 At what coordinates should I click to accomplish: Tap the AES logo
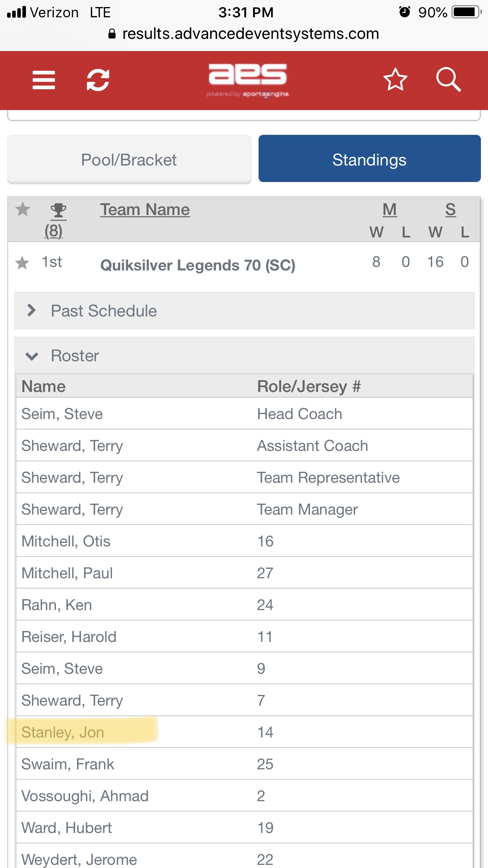tap(248, 79)
